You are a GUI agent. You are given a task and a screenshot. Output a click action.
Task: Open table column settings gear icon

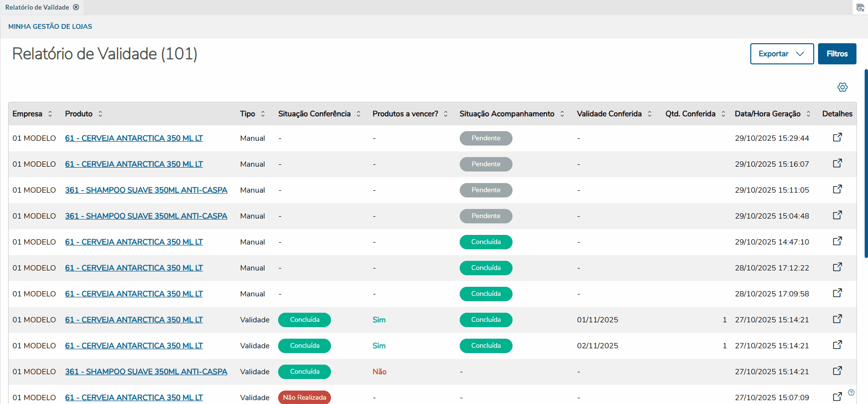(842, 87)
